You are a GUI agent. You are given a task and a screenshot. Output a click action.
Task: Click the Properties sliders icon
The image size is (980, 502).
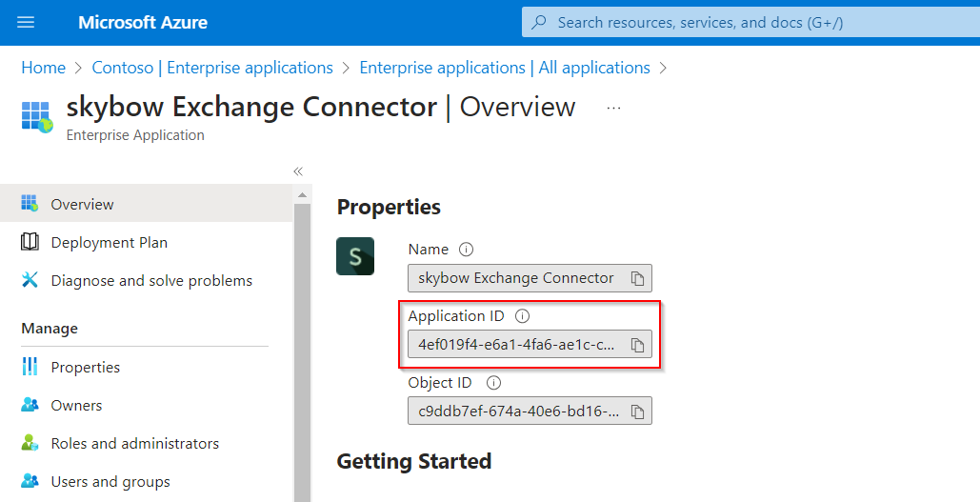30,367
